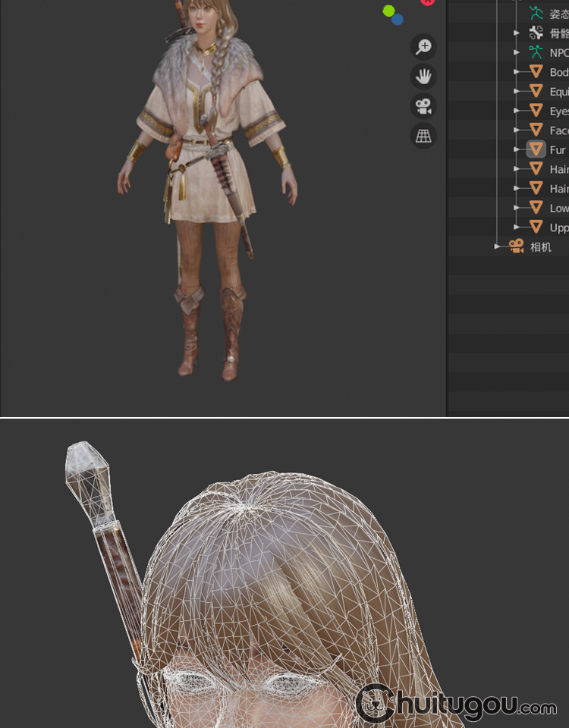Click the zoom magnifier viewport button

coord(423,47)
